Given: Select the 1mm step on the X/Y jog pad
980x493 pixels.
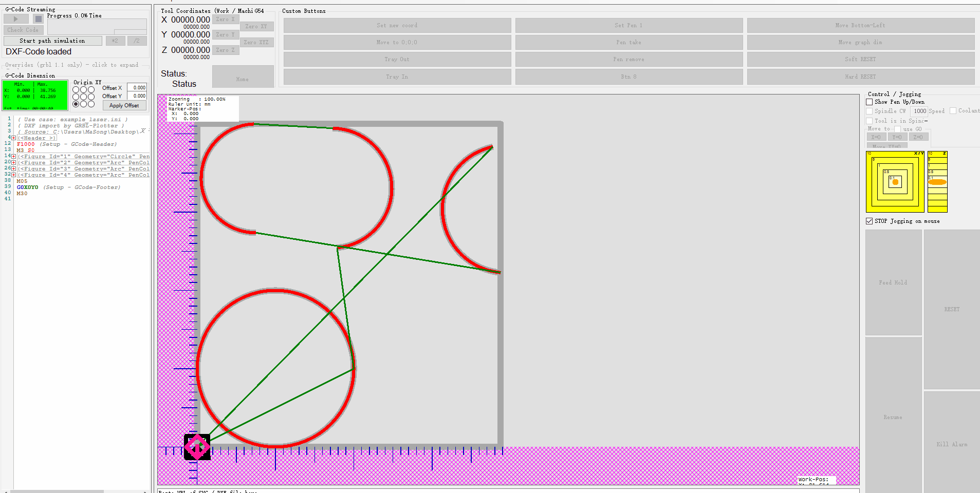Looking at the screenshot, I should pos(880,181).
